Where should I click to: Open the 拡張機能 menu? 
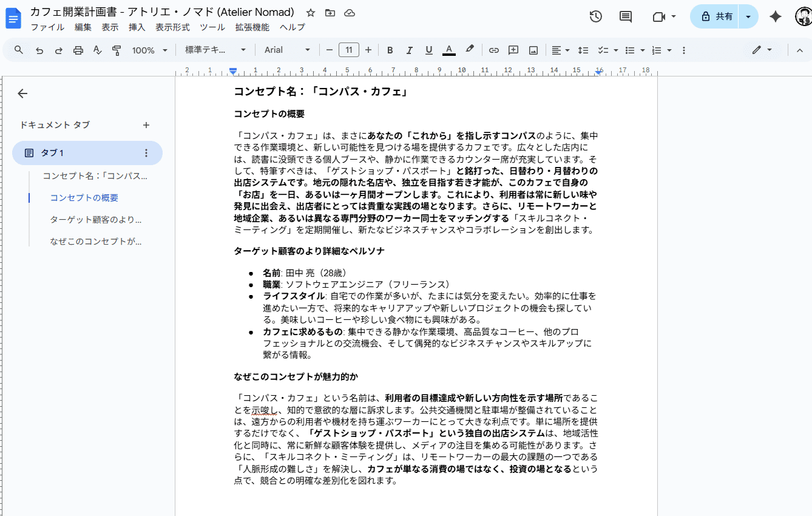click(252, 27)
